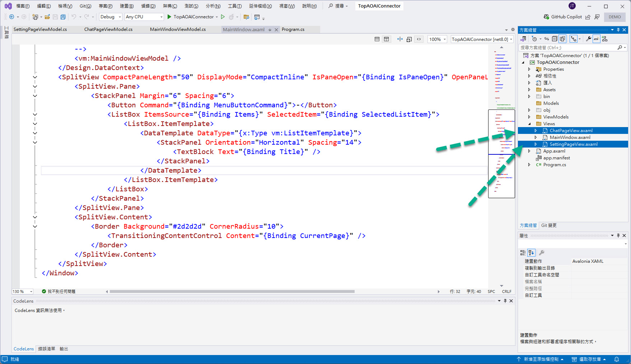The width and height of the screenshot is (631, 364).
Task: Select app.manifest file in tree
Action: click(556, 158)
